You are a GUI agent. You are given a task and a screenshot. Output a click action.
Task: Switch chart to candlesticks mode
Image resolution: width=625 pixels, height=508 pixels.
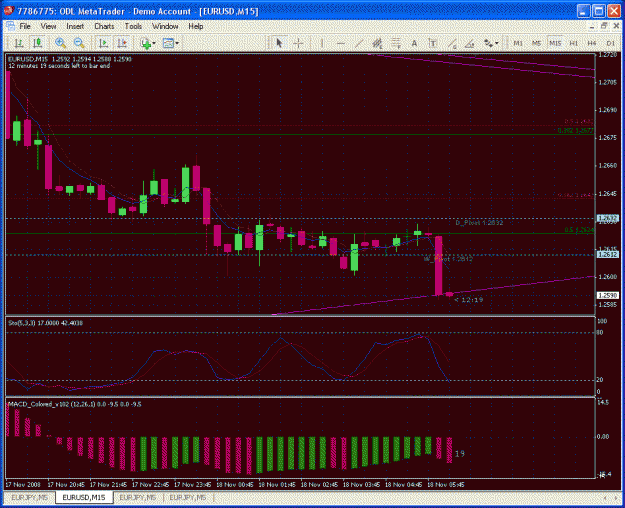[x=37, y=43]
